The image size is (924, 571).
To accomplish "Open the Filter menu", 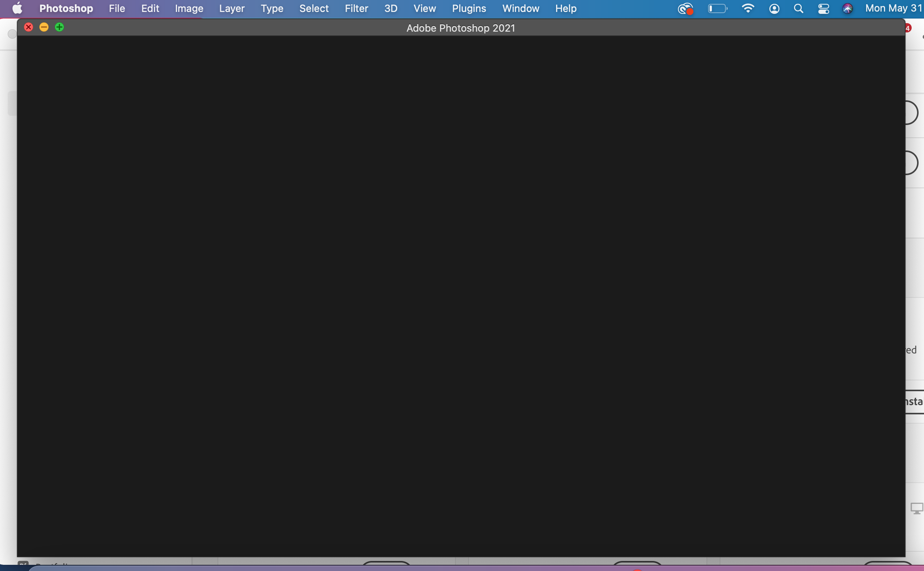I will (x=356, y=8).
